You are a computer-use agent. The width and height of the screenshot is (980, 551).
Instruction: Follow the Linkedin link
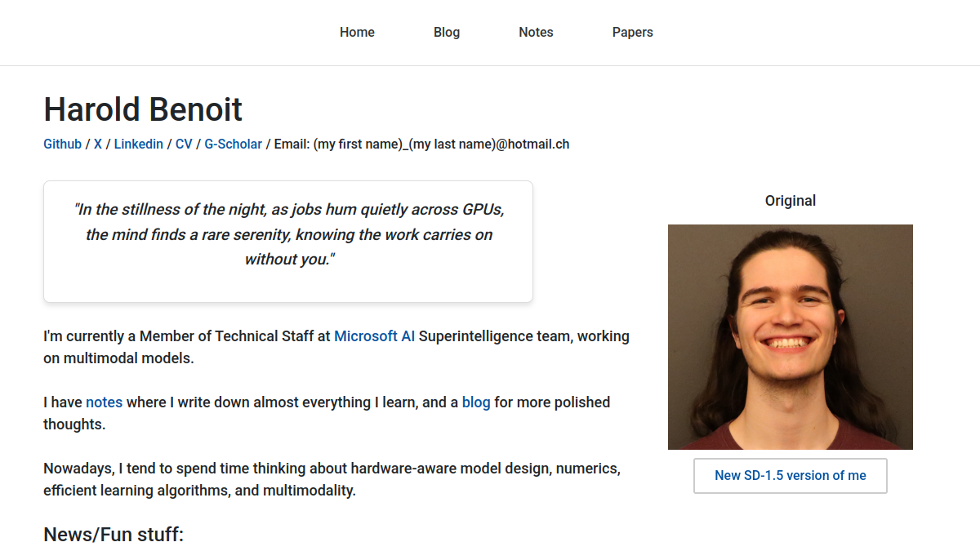[x=139, y=144]
